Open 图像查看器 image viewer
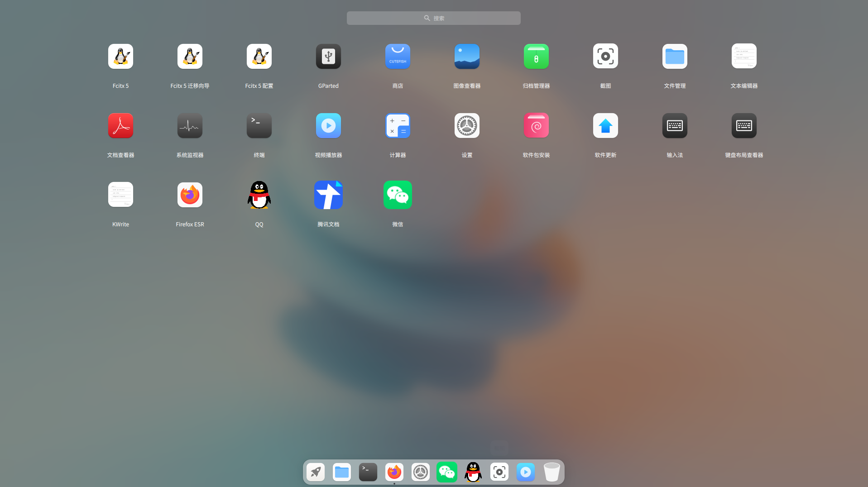868x487 pixels. (467, 57)
